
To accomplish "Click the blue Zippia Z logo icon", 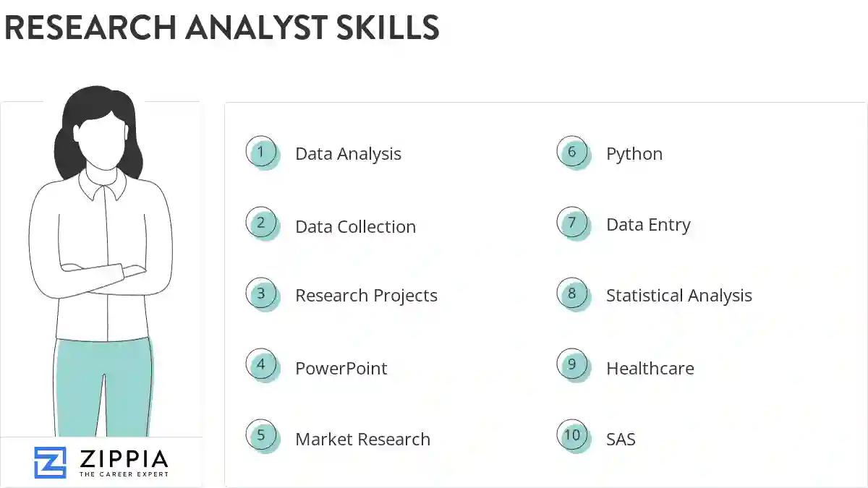I will click(50, 463).
